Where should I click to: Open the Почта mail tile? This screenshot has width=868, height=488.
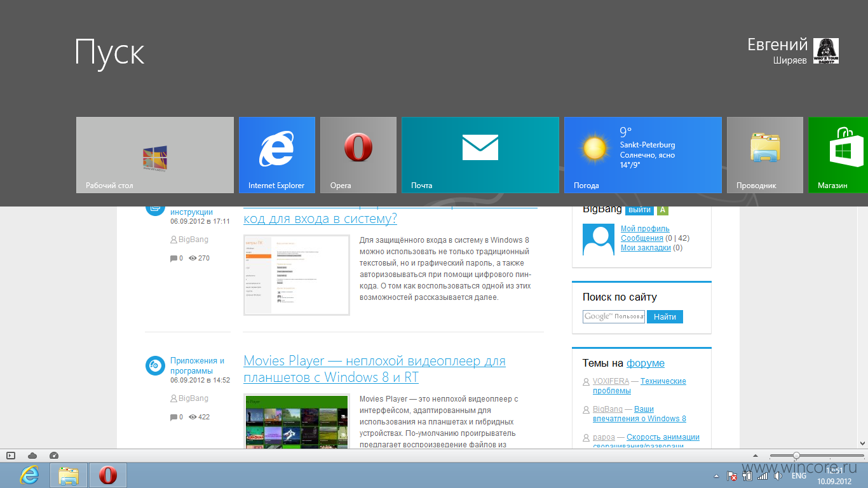[480, 155]
